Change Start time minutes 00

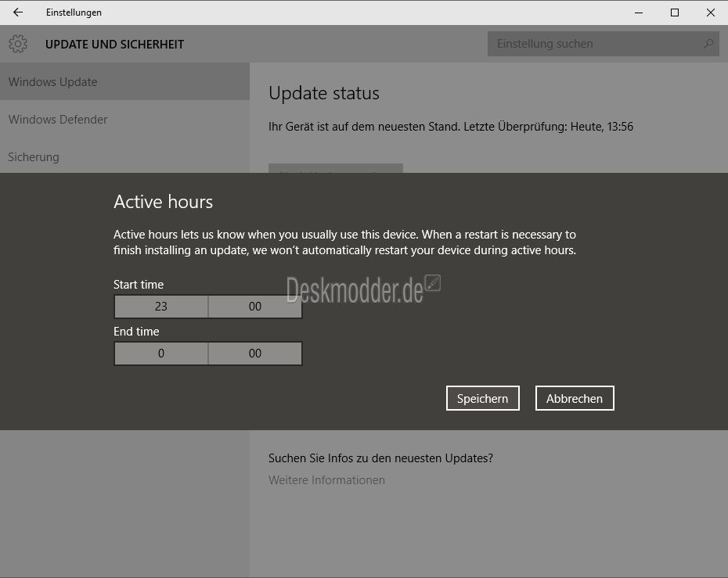coord(255,307)
